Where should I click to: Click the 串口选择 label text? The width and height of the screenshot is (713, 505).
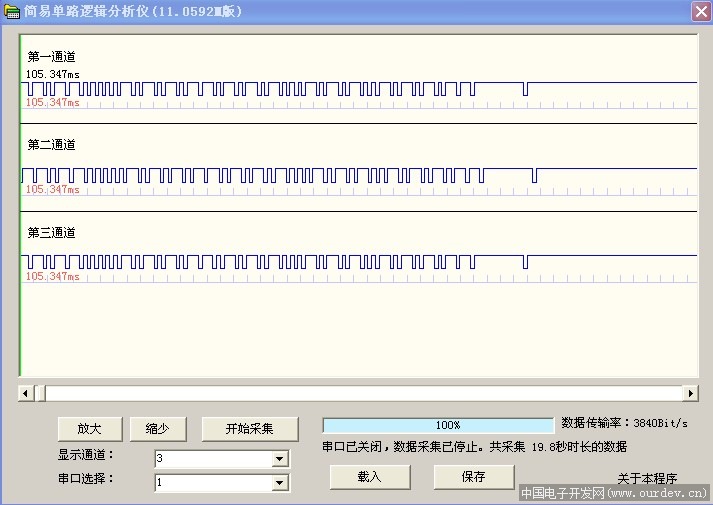(85, 479)
